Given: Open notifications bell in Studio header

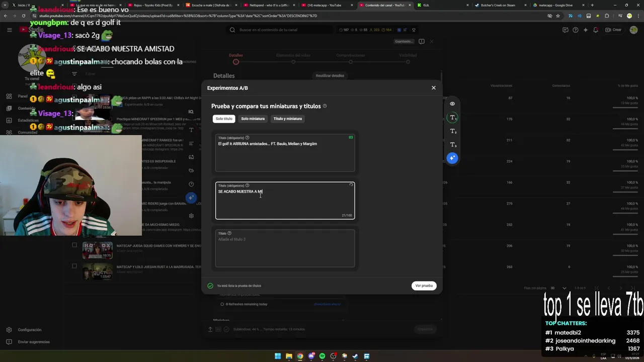Looking at the screenshot, I should [596, 30].
